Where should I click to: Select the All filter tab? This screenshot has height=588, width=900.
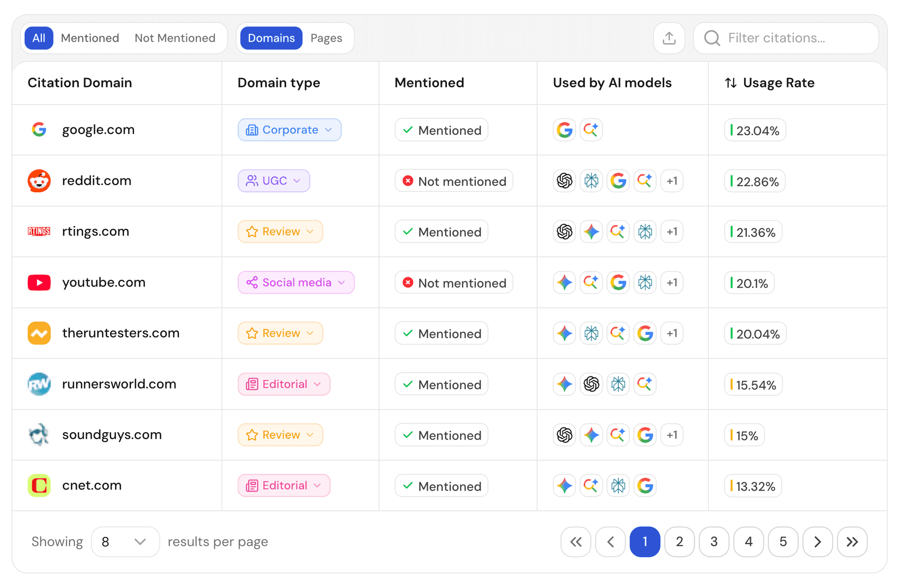39,38
